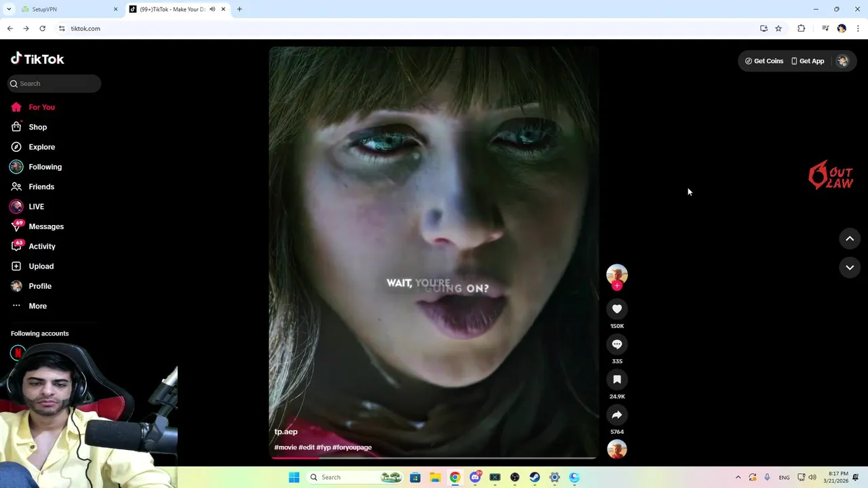Open the Friends page
Viewport: 868px width, 488px height.
coord(33,186)
